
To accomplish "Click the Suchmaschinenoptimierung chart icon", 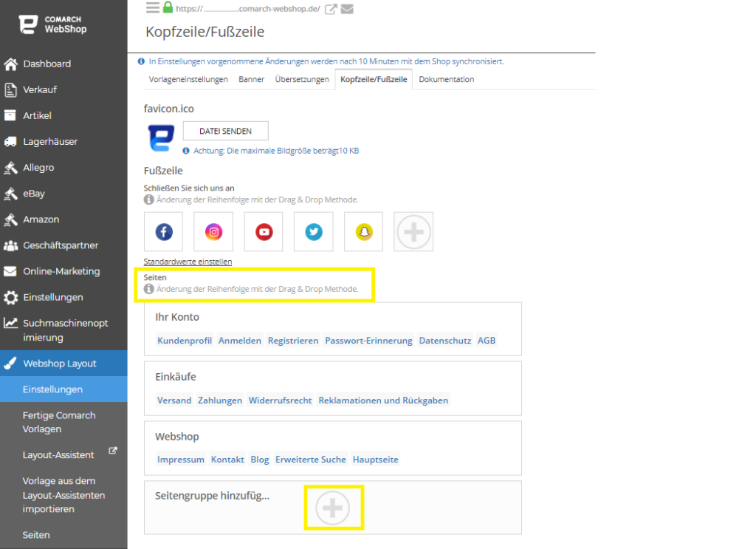I will (10, 323).
